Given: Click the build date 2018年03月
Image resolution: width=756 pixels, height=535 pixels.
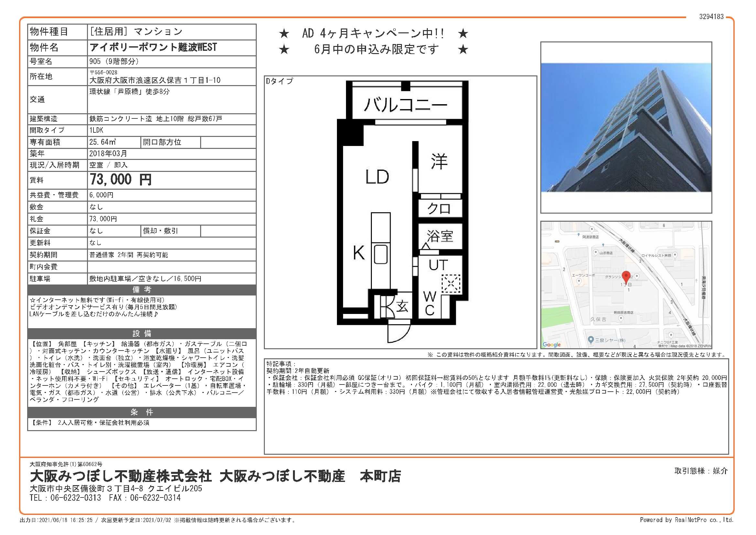Looking at the screenshot, I should coord(108,153).
